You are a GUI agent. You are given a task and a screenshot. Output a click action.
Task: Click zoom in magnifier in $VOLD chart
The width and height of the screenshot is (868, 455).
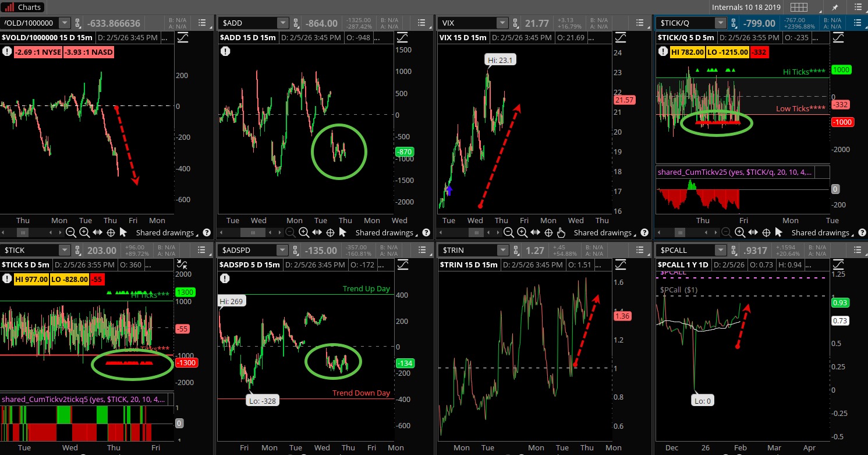pyautogui.click(x=84, y=232)
